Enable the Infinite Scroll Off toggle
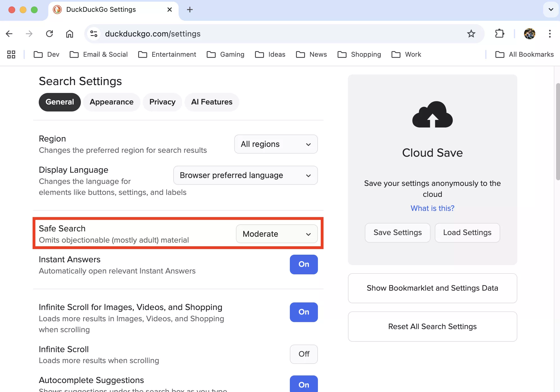 [304, 354]
